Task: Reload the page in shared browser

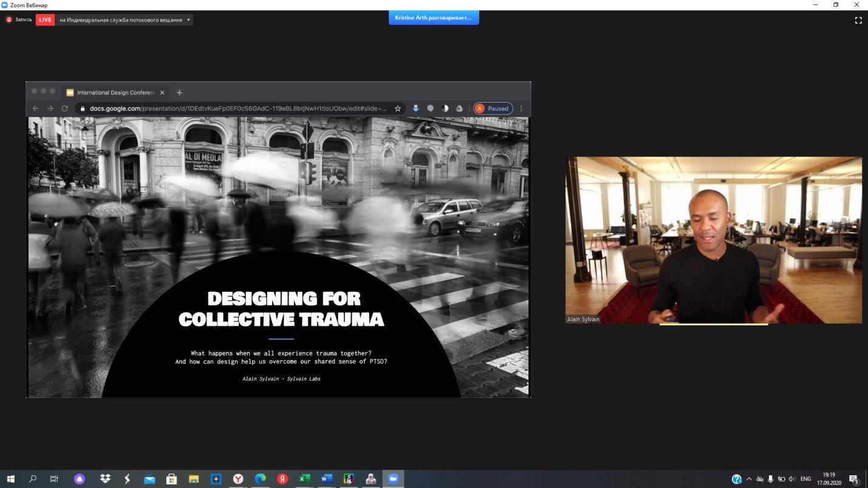Action: tap(65, 109)
